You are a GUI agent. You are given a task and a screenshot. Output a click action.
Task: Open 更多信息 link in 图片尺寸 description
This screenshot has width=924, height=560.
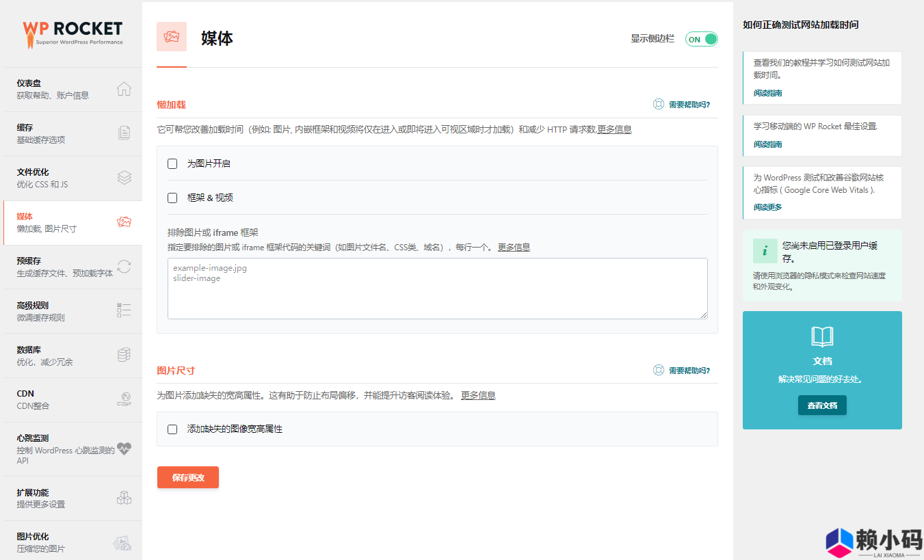click(477, 395)
